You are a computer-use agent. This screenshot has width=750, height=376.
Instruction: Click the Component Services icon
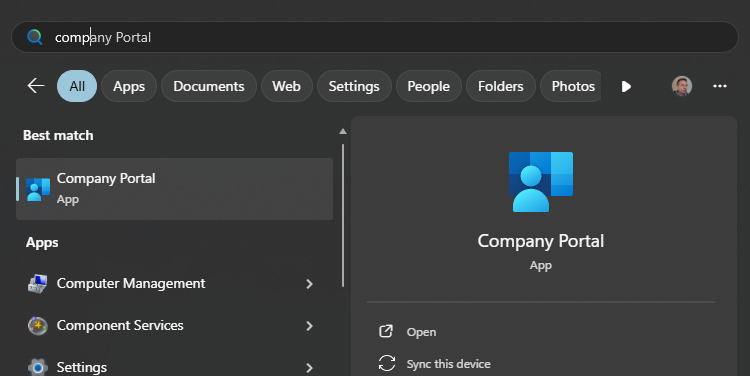(x=37, y=326)
